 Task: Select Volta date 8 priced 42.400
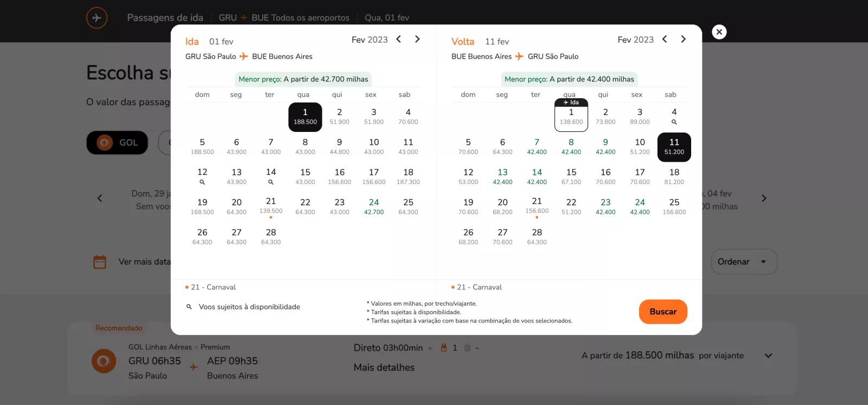pos(571,147)
